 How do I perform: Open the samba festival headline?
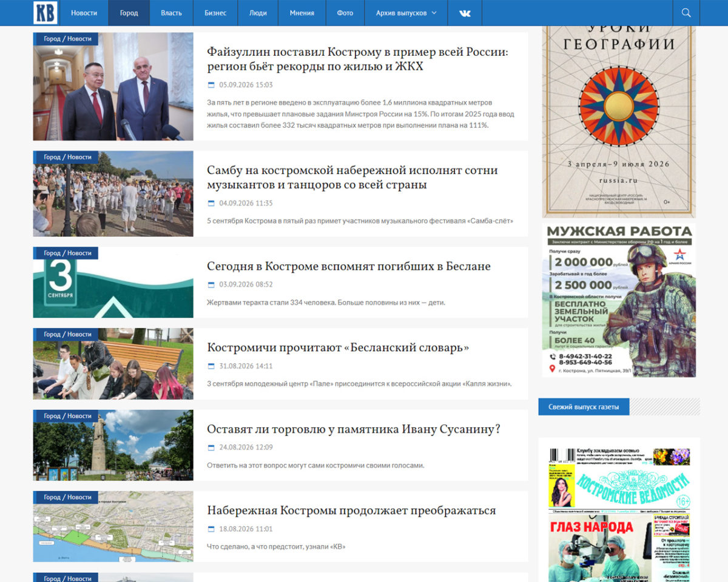coord(352,177)
